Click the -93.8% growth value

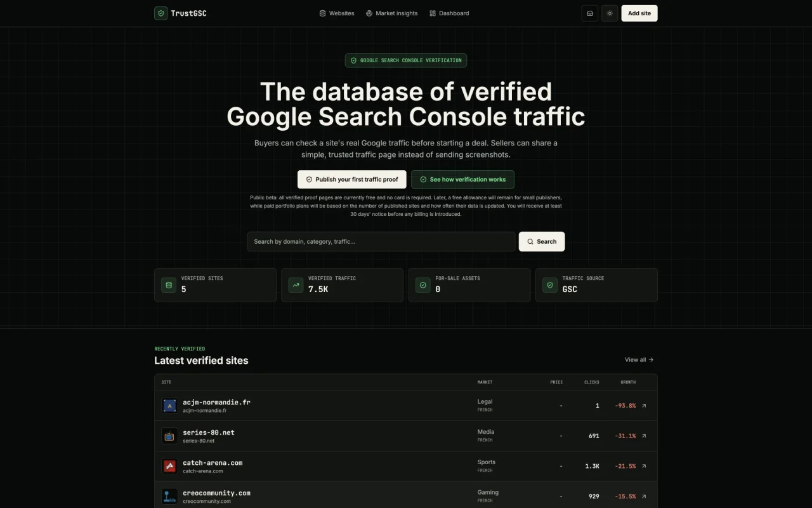click(625, 405)
